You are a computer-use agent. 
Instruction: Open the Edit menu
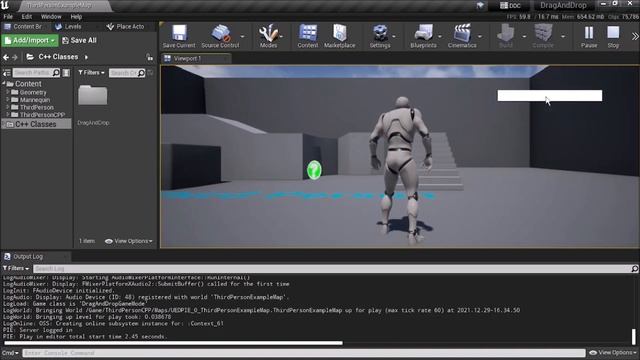pyautogui.click(x=27, y=17)
